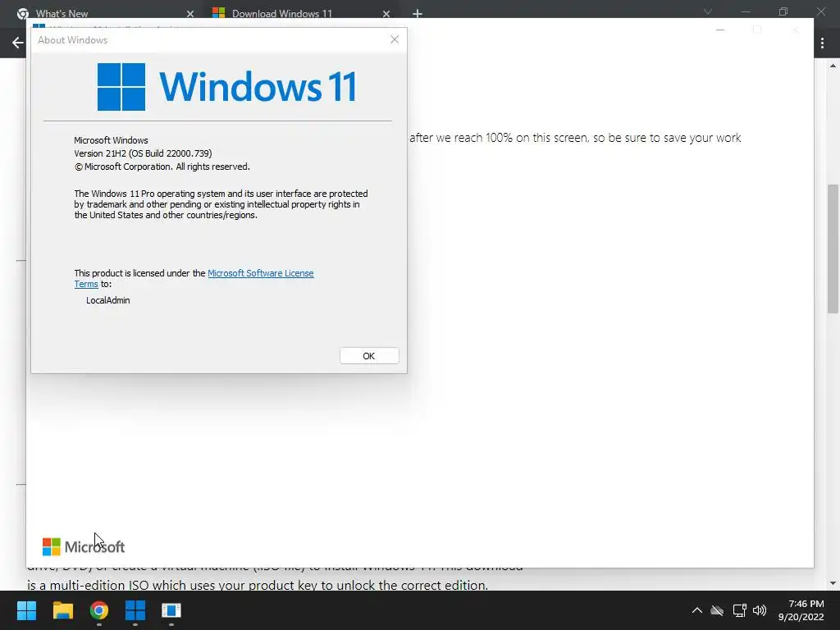This screenshot has width=840, height=630.
Task: Open File Explorer from the taskbar
Action: coord(62,610)
